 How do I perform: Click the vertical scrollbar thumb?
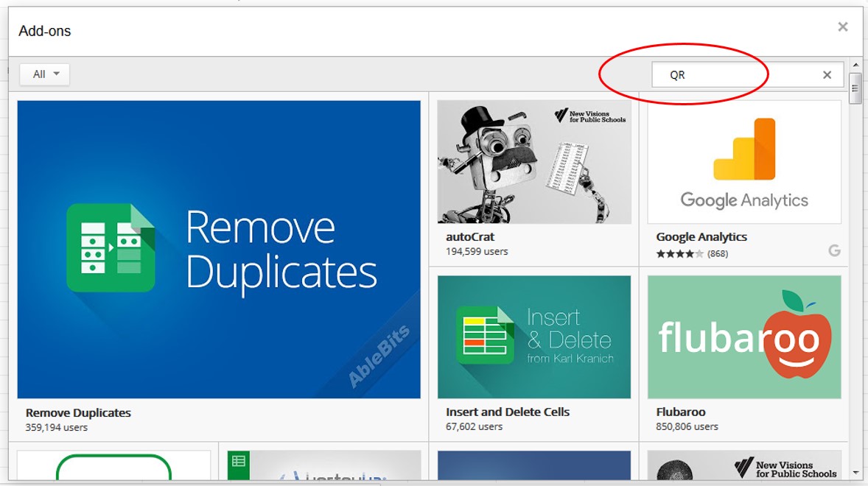(855, 88)
